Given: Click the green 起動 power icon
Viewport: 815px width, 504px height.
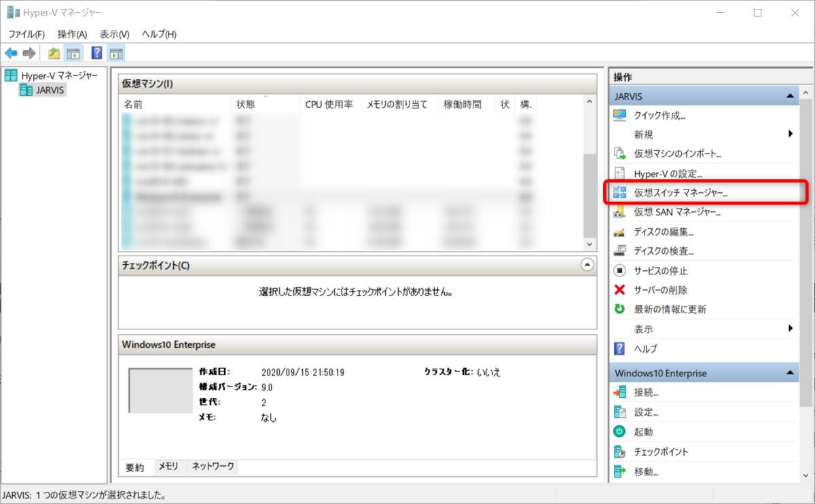Looking at the screenshot, I should click(619, 431).
